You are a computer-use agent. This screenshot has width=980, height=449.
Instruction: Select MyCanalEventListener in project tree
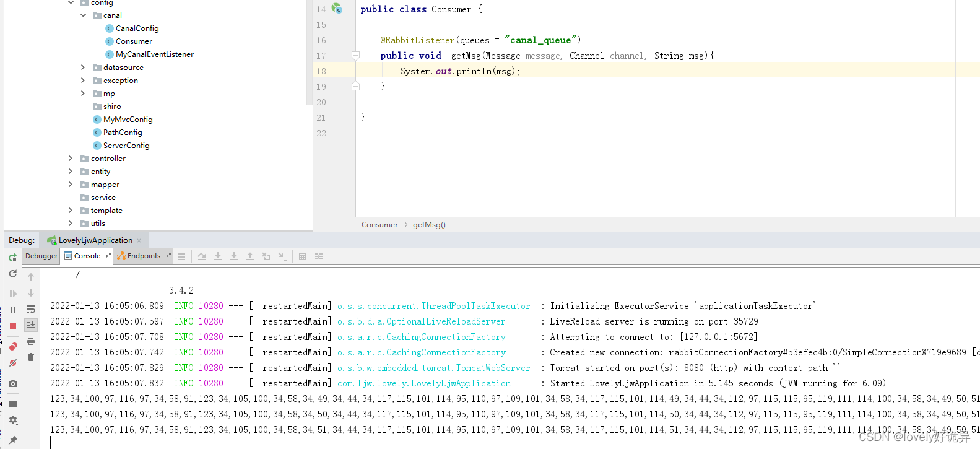[x=154, y=54]
